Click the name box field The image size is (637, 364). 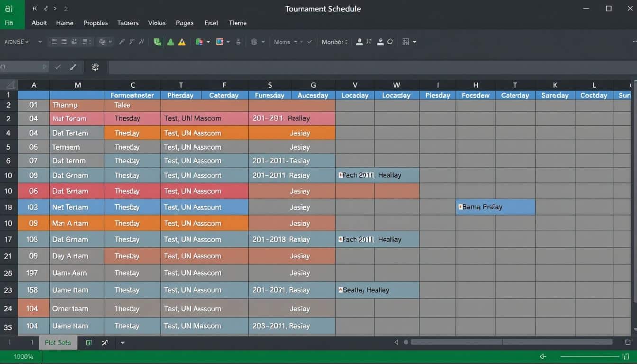click(24, 67)
